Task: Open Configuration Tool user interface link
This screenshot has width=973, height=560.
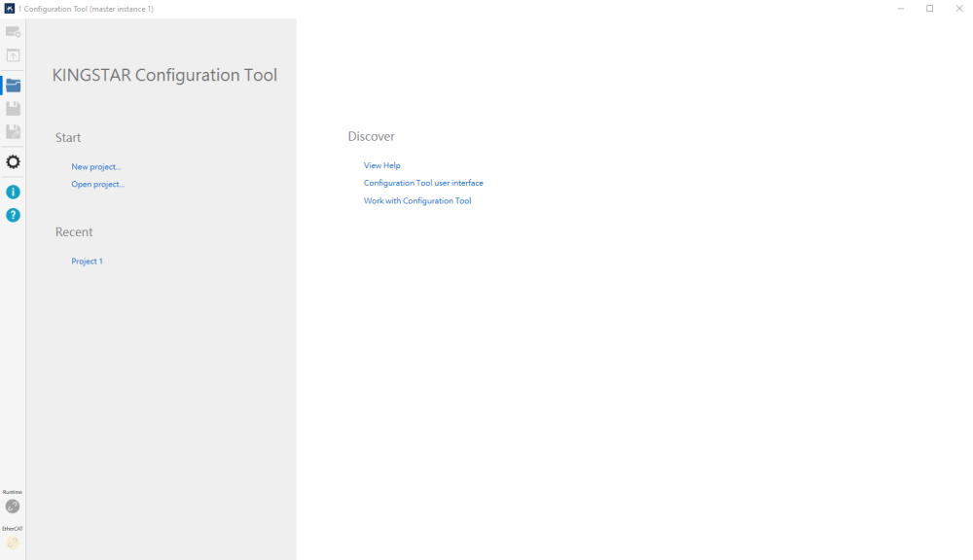Action: pyautogui.click(x=423, y=183)
